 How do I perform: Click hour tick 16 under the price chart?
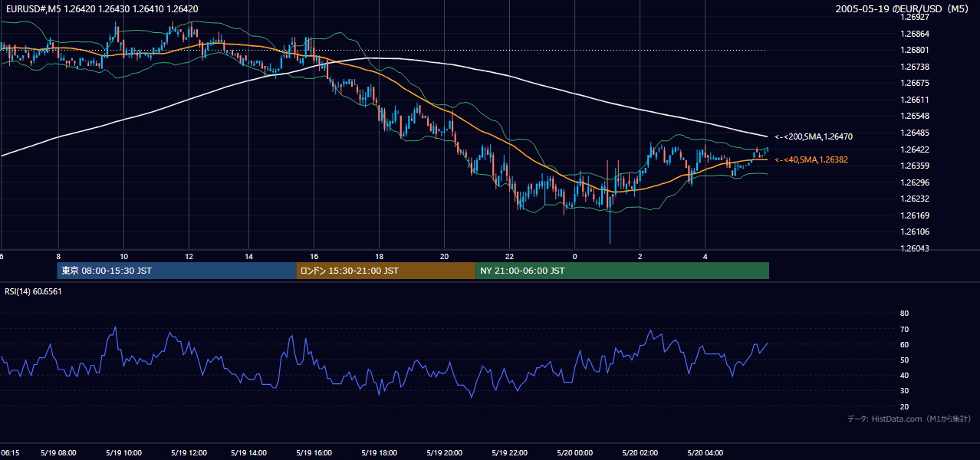click(x=314, y=256)
